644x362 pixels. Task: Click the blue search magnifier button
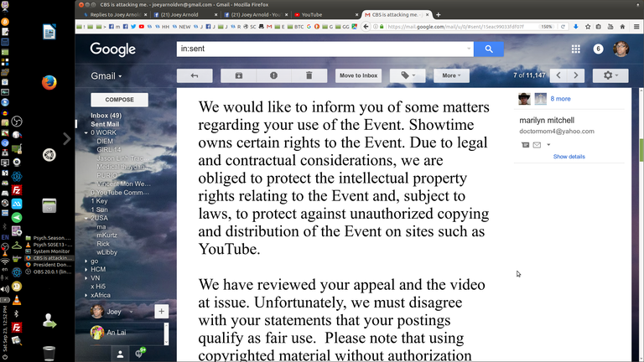(x=489, y=49)
